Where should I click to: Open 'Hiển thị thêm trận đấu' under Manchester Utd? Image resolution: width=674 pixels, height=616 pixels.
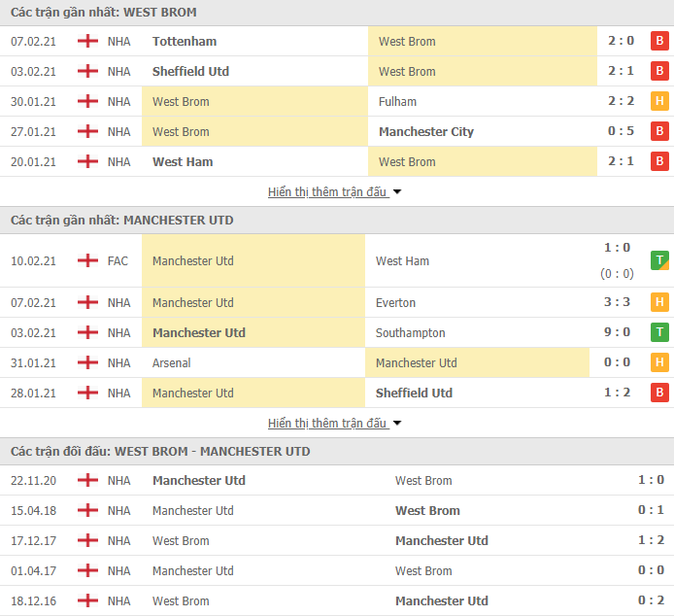(327, 424)
